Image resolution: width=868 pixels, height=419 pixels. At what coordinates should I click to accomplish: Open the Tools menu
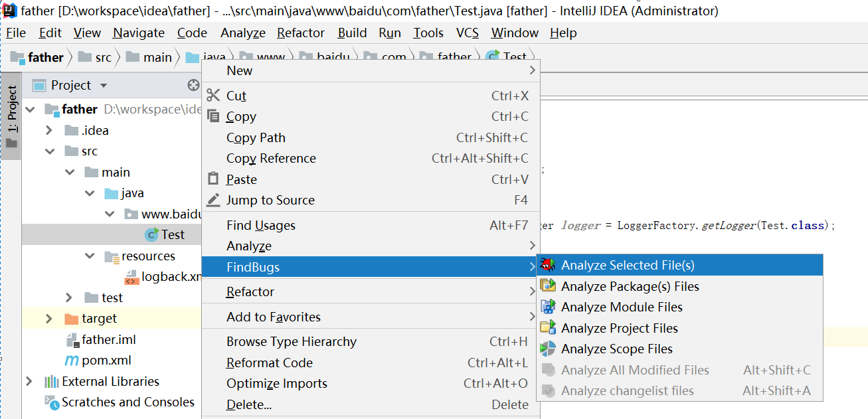428,33
